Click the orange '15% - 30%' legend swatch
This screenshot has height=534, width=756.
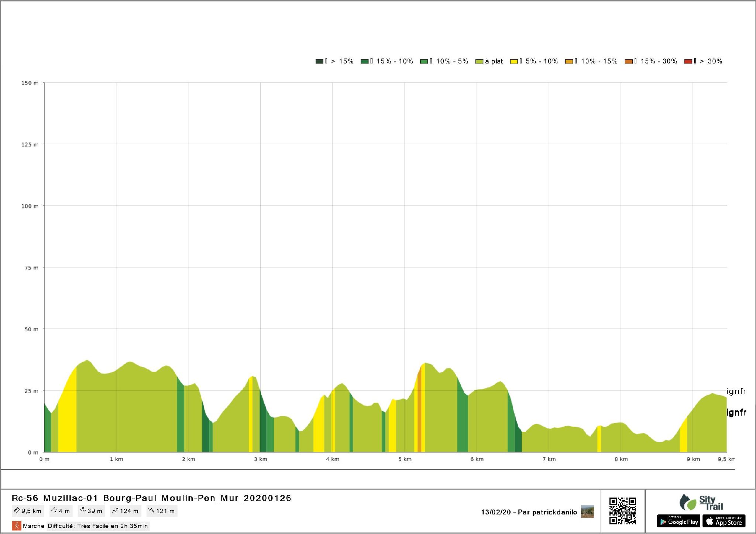coord(629,61)
